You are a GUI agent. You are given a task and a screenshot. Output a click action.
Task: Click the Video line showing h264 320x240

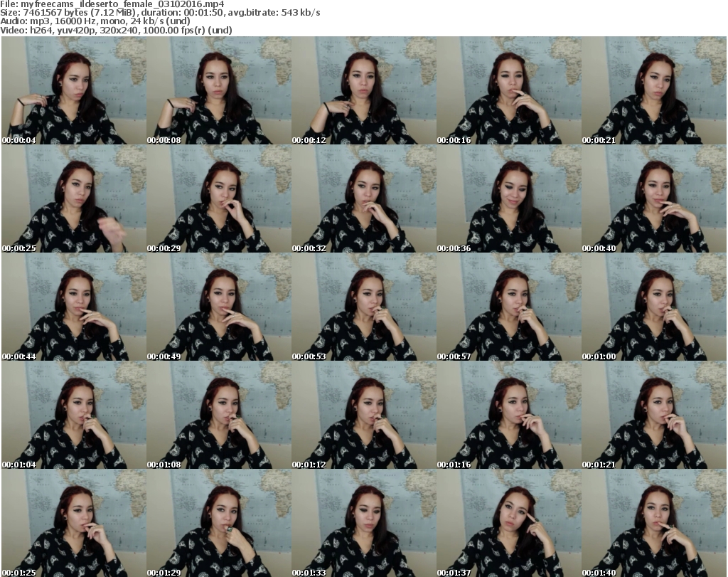(x=116, y=30)
